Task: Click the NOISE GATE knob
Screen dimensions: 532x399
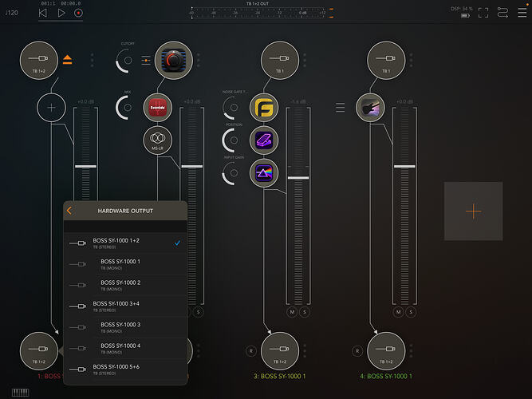Action: point(232,108)
